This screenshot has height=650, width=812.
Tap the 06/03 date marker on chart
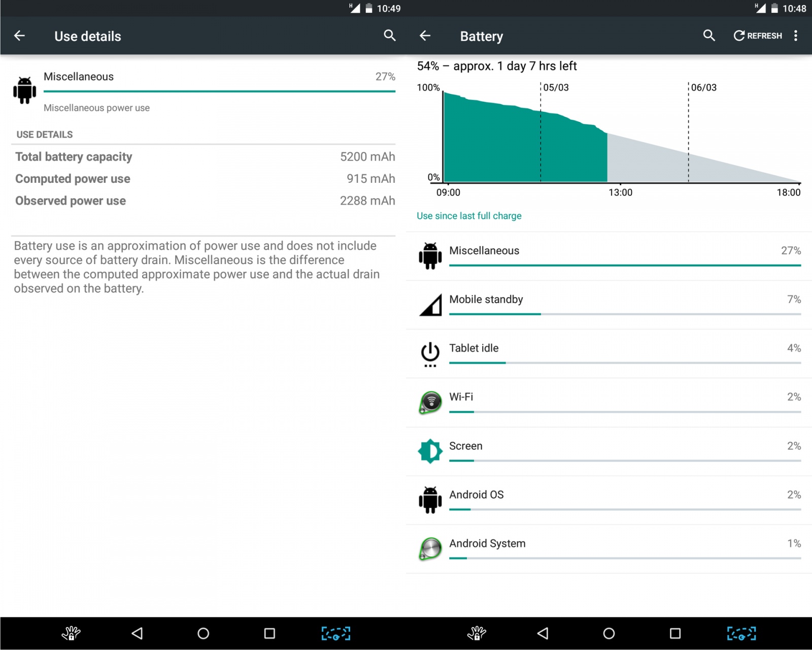tap(704, 87)
